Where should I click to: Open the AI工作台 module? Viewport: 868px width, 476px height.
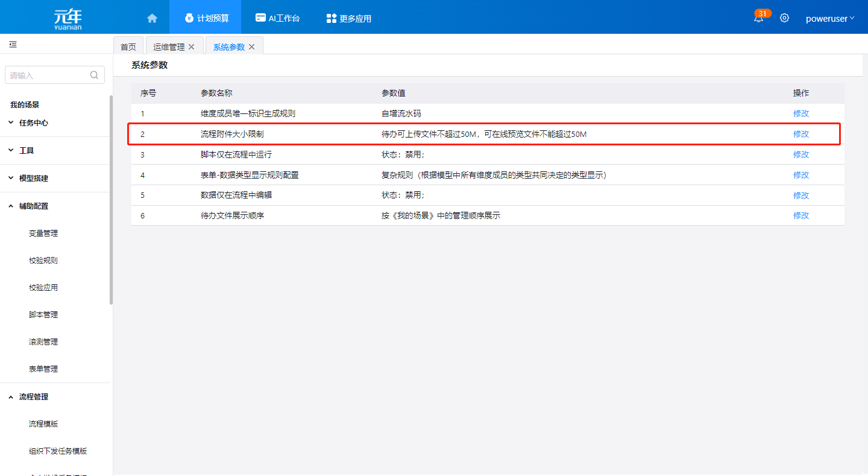coord(277,18)
